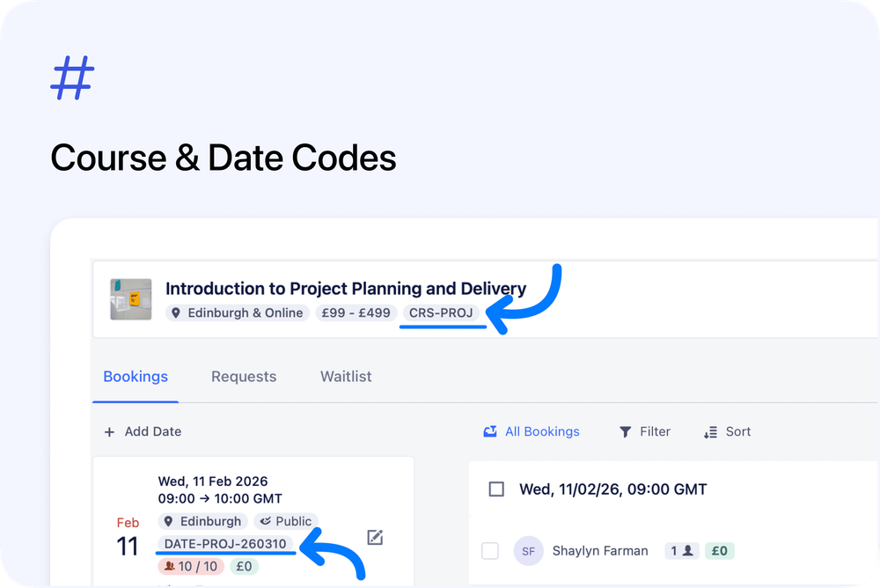This screenshot has height=588, width=880.
Task: Edit the 11 Feb date with the pencil icon
Action: coord(375,537)
